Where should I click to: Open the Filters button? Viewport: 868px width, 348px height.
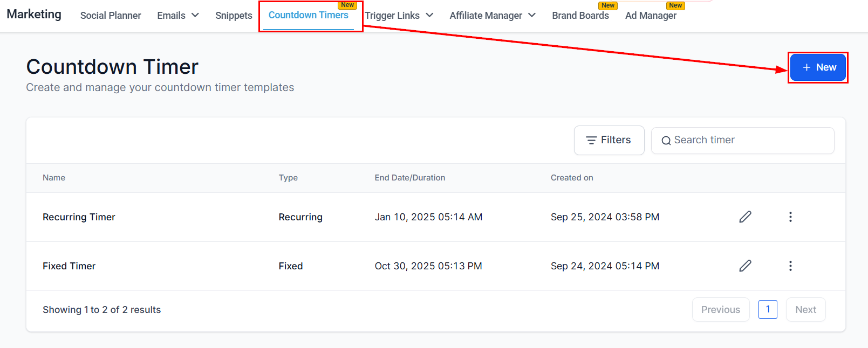point(609,140)
